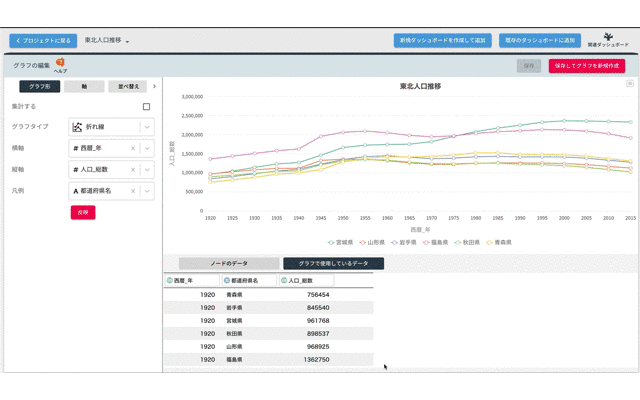Open the グラフタイプ dropdown
The height and width of the screenshot is (400, 640).
(x=148, y=127)
